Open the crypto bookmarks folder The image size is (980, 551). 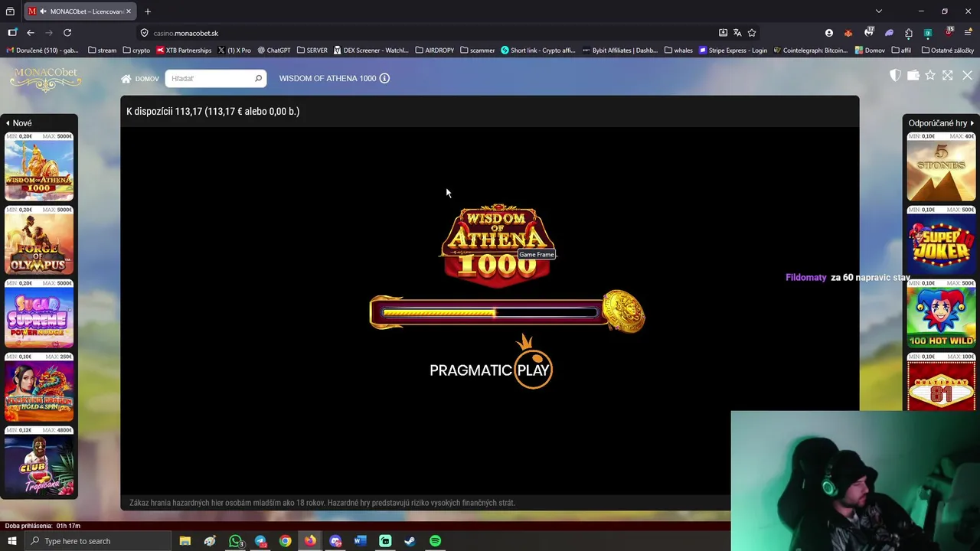pos(136,51)
